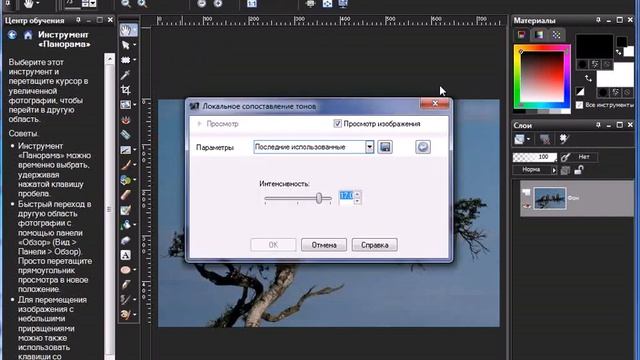The image size is (640, 360).
Task: Pin the Learning Center panel
Action: 78,20
